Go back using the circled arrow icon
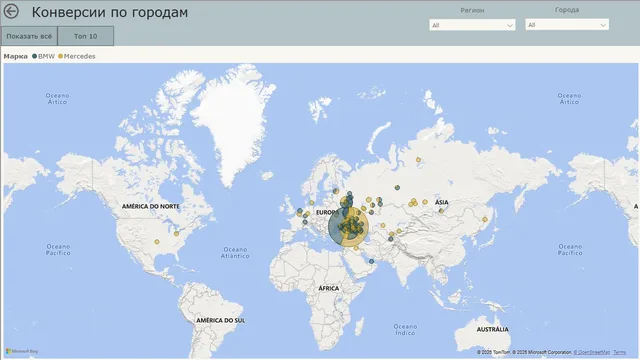Screen dimensions: 640x360 coord(11,11)
